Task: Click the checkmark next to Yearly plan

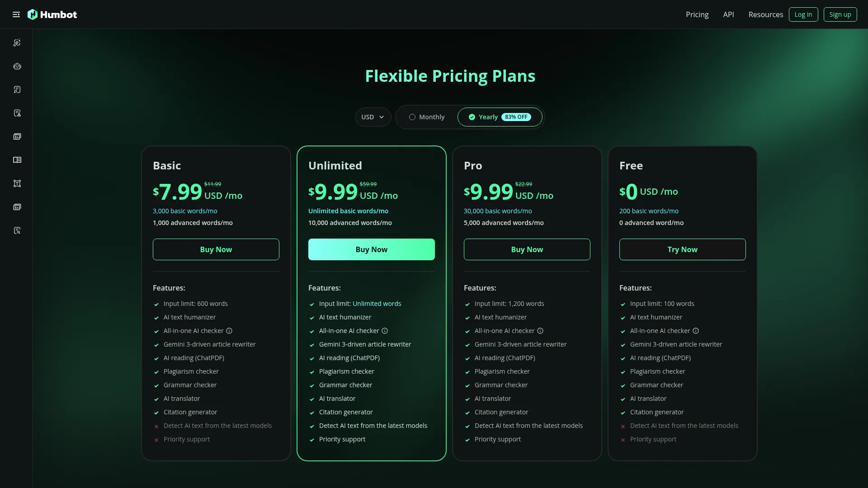Action: click(471, 117)
